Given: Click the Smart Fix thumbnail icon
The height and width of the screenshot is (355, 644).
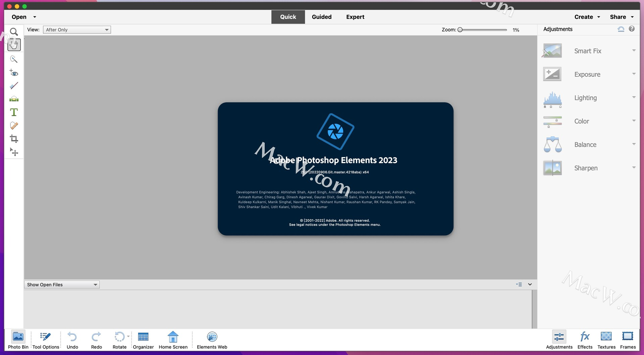Looking at the screenshot, I should pyautogui.click(x=552, y=51).
